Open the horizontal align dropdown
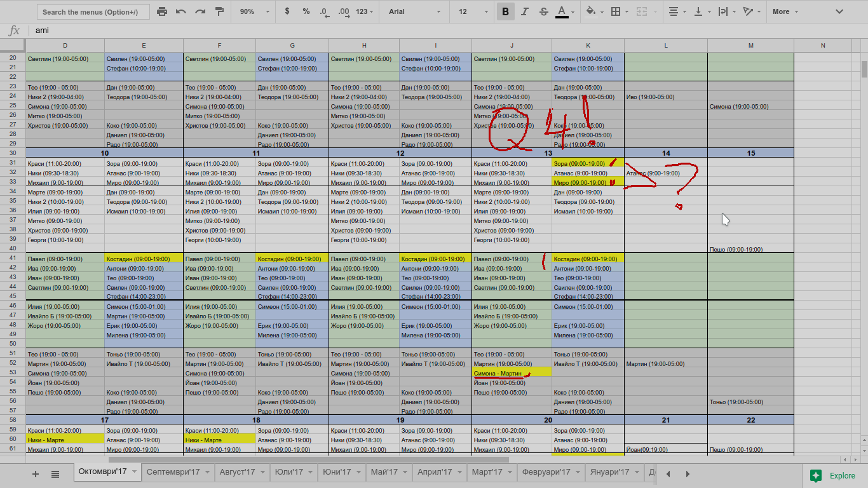 [677, 11]
